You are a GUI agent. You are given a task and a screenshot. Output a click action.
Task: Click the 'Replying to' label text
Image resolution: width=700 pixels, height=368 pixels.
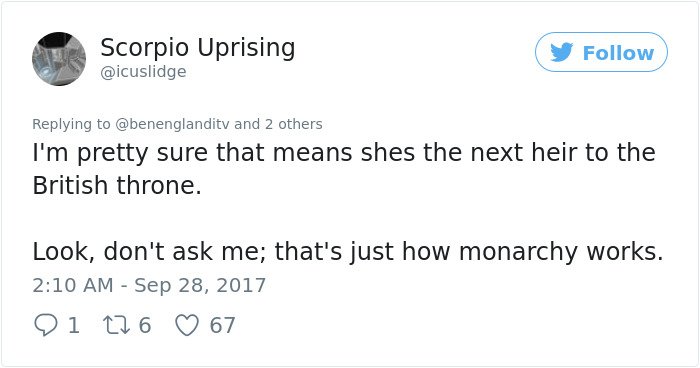tap(71, 124)
